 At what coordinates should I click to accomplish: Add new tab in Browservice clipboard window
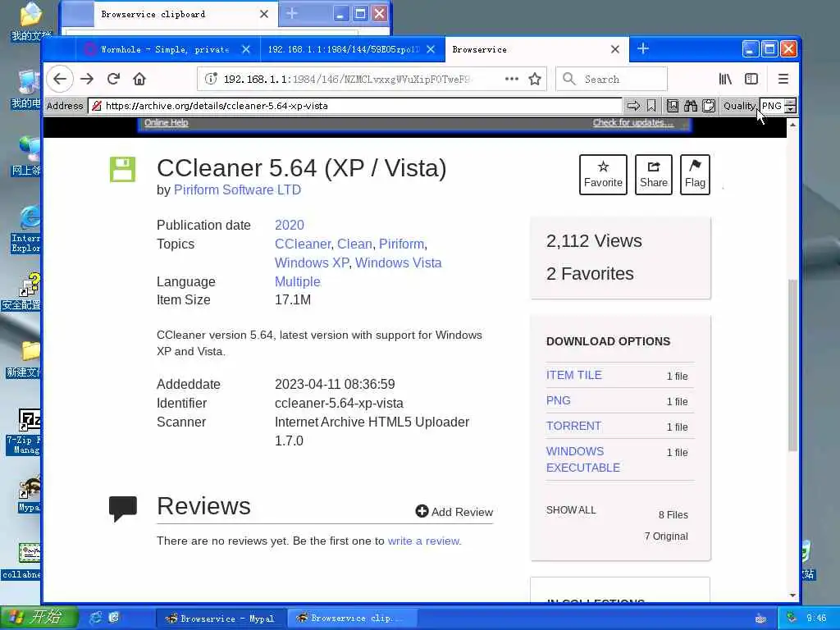point(291,13)
